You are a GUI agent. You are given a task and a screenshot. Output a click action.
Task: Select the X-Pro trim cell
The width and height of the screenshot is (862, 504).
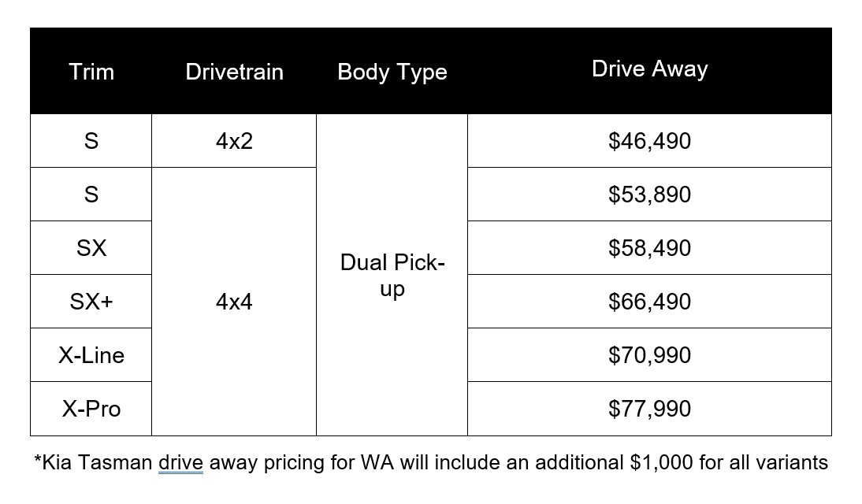(x=91, y=409)
